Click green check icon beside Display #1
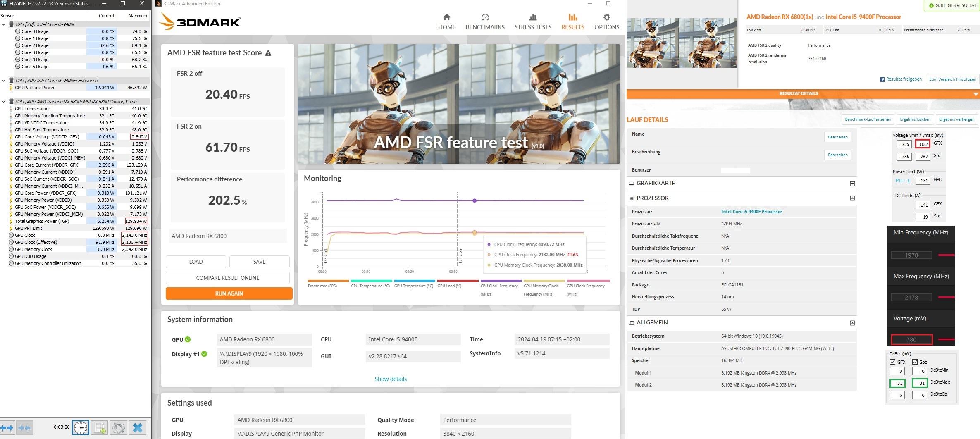Viewport: 980px width, 439px height. (204, 354)
